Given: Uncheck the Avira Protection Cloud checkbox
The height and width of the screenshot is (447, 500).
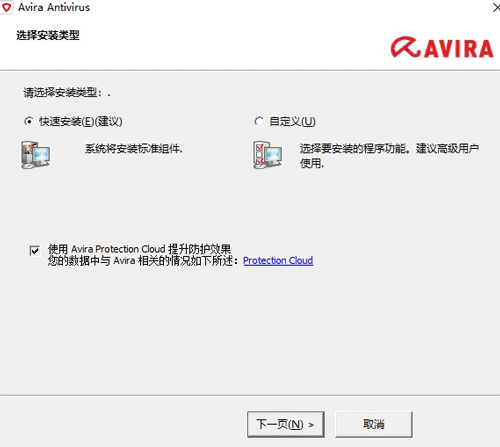Looking at the screenshot, I should click(35, 250).
